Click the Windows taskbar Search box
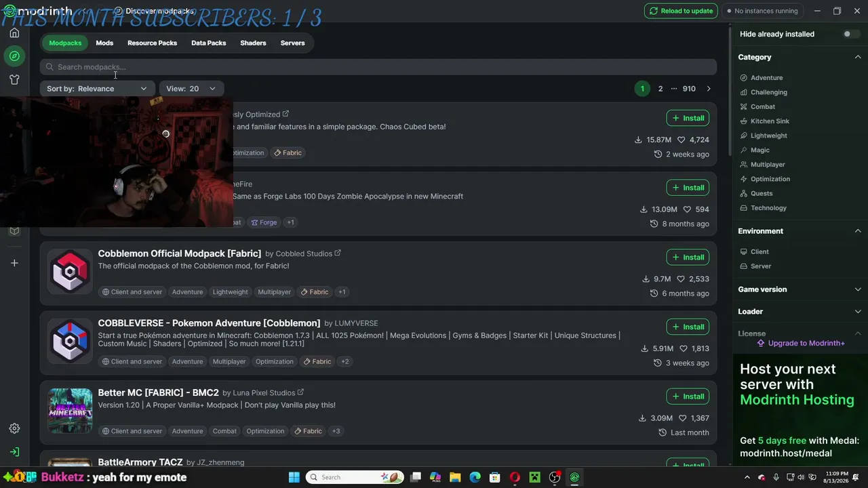The height and width of the screenshot is (488, 868). pos(356,477)
